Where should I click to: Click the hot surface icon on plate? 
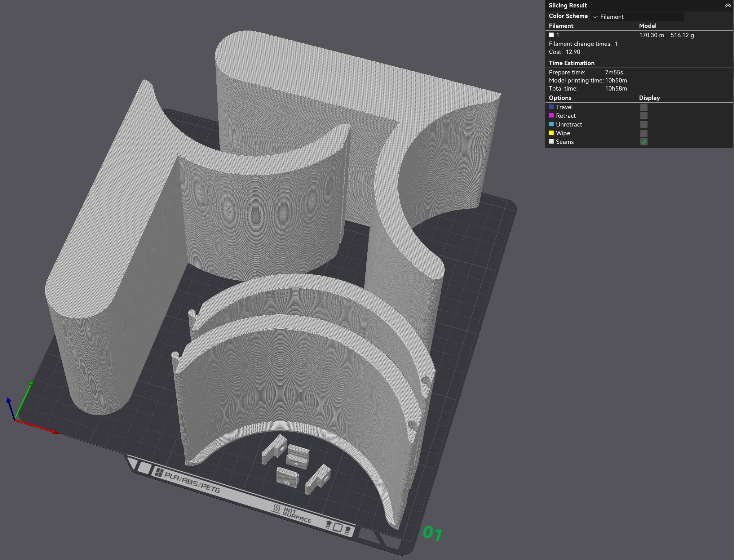point(276,508)
